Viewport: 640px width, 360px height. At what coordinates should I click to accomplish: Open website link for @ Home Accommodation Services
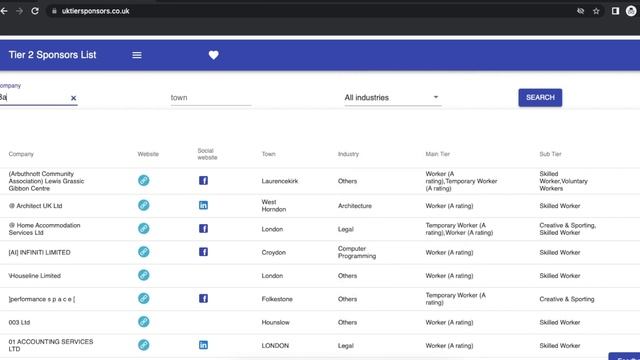pyautogui.click(x=144, y=229)
